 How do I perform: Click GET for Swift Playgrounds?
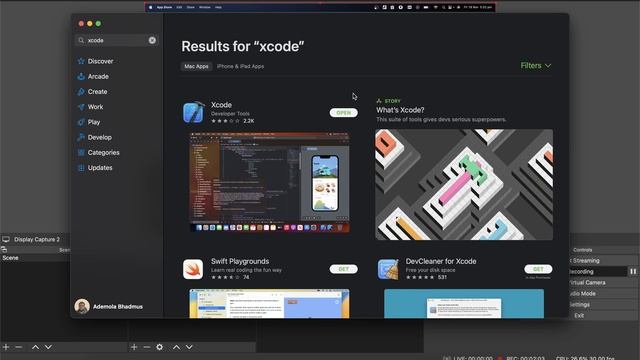(344, 269)
